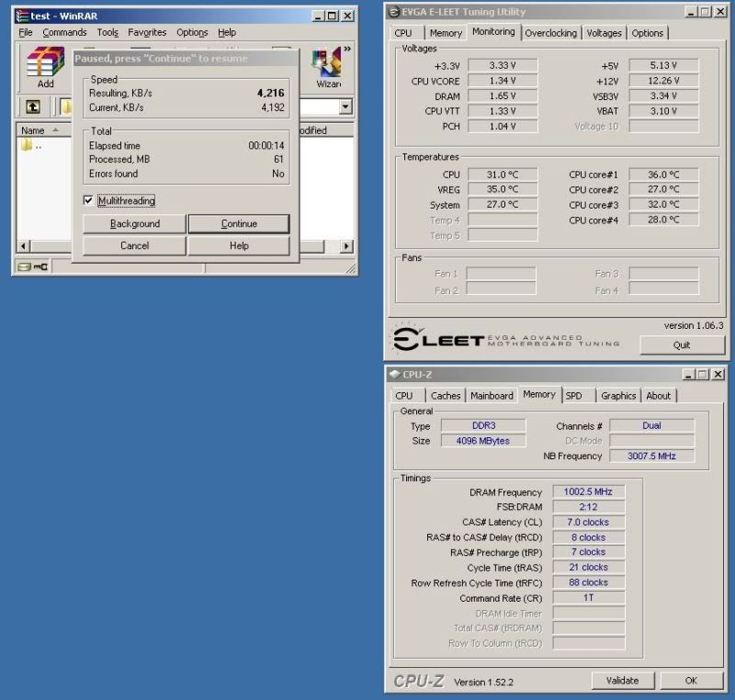The height and width of the screenshot is (700, 735).
Task: Click the up one level folder icon
Action: point(33,107)
